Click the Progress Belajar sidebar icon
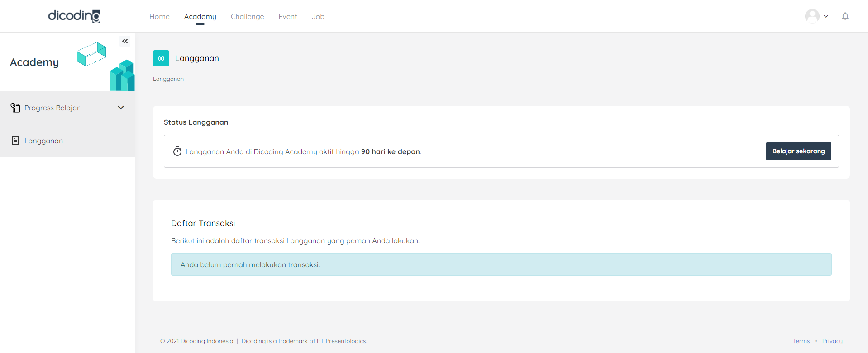Image resolution: width=868 pixels, height=353 pixels. pos(15,108)
